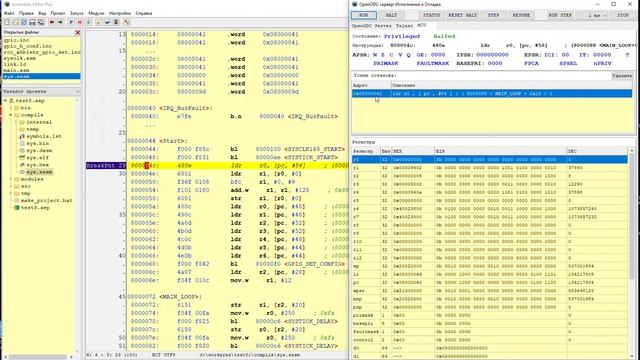This screenshot has width=640, height=360.
Task: Switch to Telnet tab
Action: 404,25
